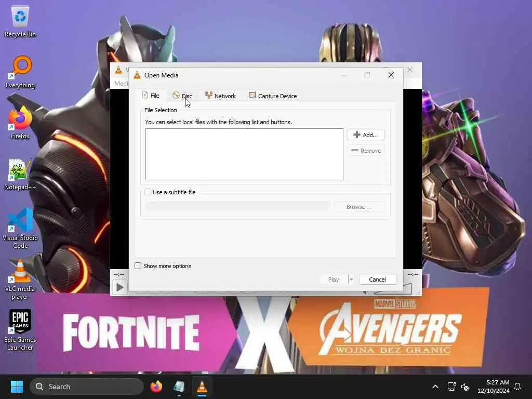
Task: Select Epic Games Launcher desktop shortcut
Action: coord(20,330)
